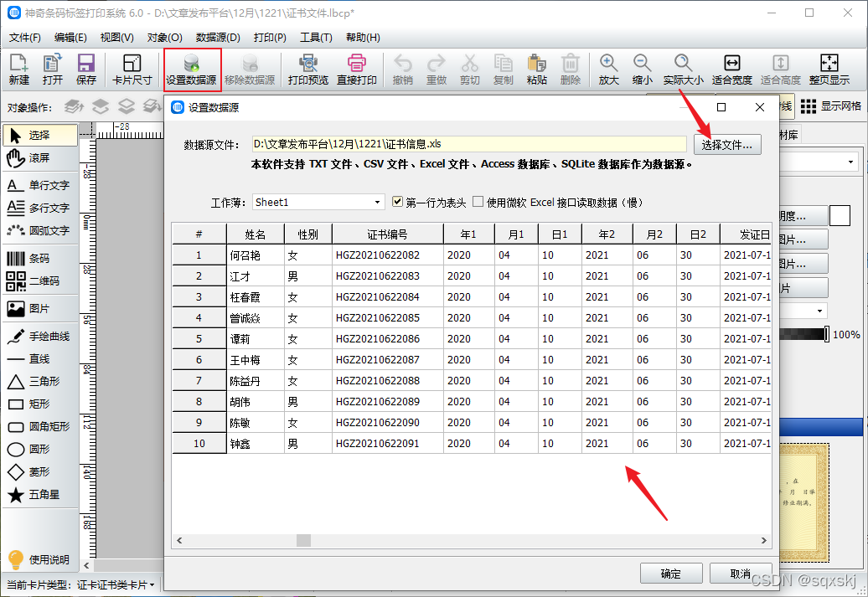Uncheck the 第一行为表头 checkbox
This screenshot has width=868, height=597.
point(397,202)
